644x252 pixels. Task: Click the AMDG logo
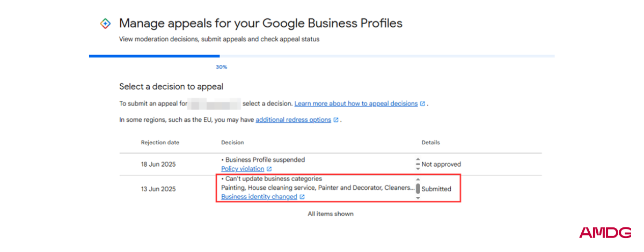pyautogui.click(x=605, y=233)
